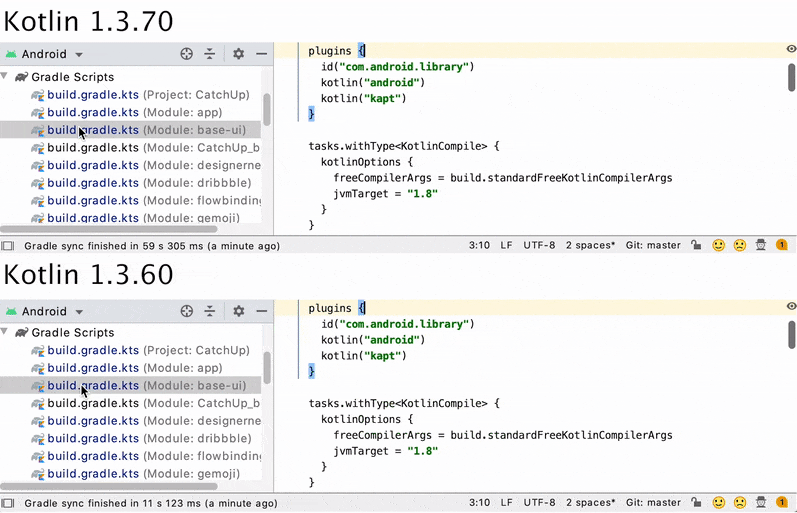This screenshot has width=797, height=513.
Task: Open the orange notification badge in Kotlin 1.3.70 status bar
Action: 781,246
